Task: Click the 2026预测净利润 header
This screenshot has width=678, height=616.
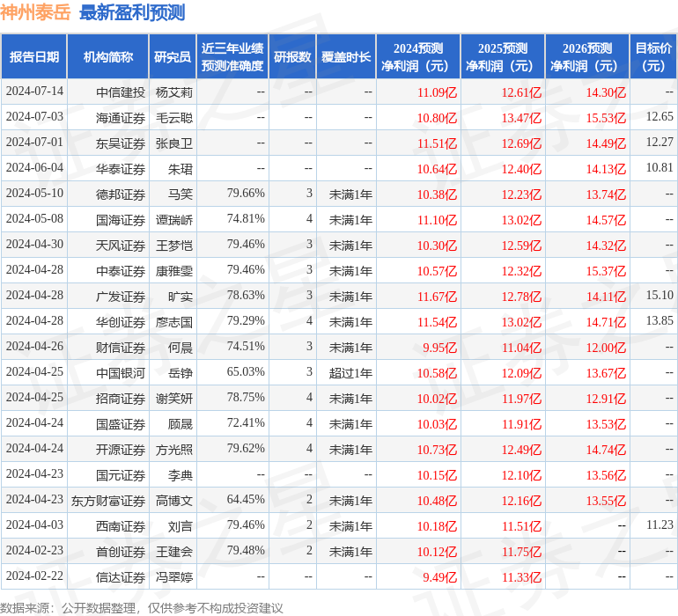Action: 587,56
